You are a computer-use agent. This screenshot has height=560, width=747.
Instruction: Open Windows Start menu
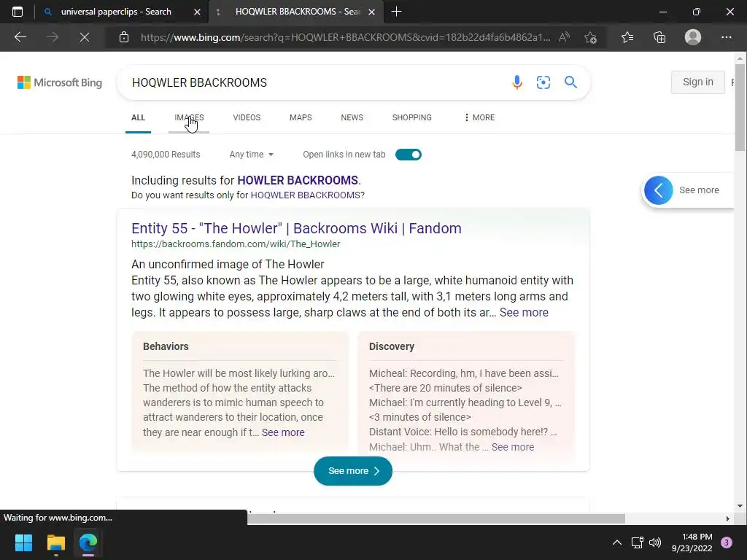23,542
